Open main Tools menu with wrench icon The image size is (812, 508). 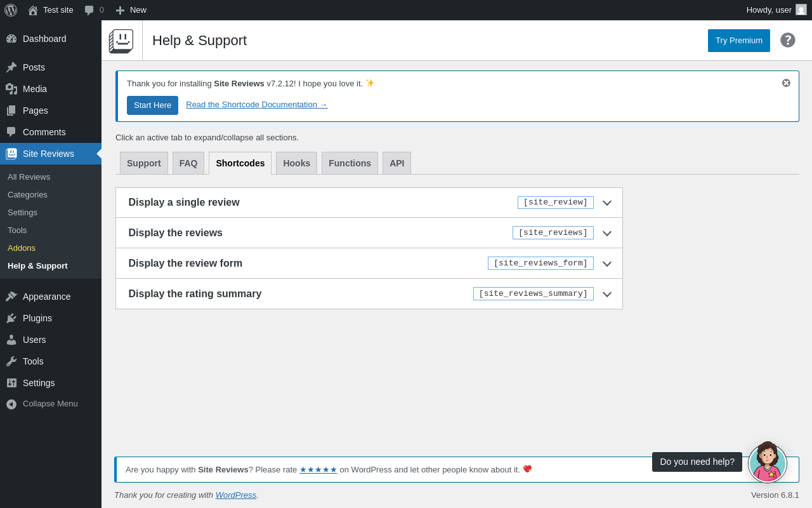tap(51, 361)
